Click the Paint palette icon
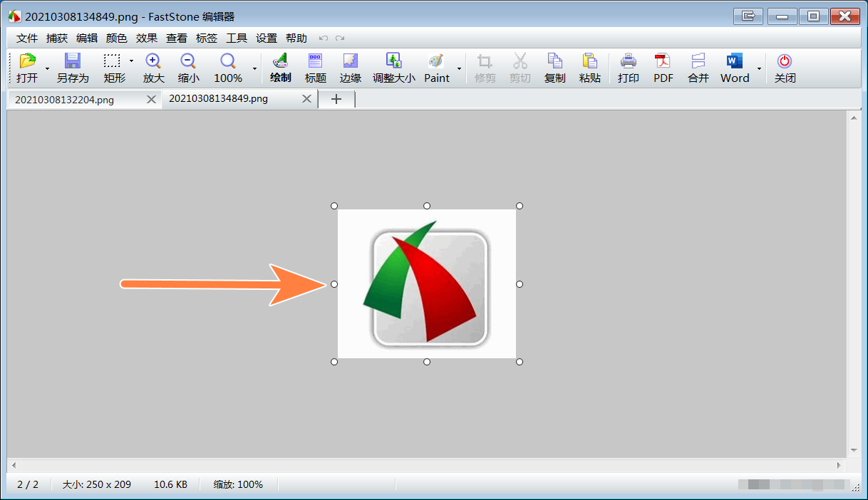This screenshot has height=500, width=868. [436, 61]
